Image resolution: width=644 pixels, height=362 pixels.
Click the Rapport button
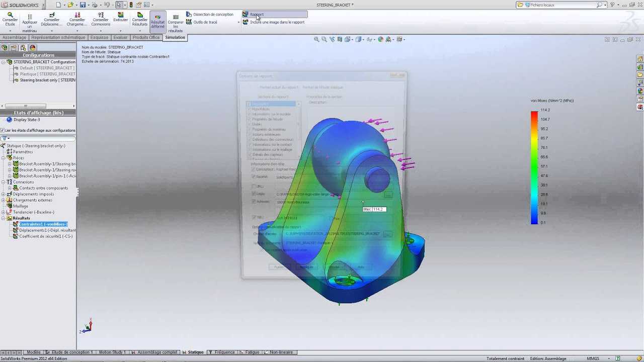pyautogui.click(x=256, y=15)
